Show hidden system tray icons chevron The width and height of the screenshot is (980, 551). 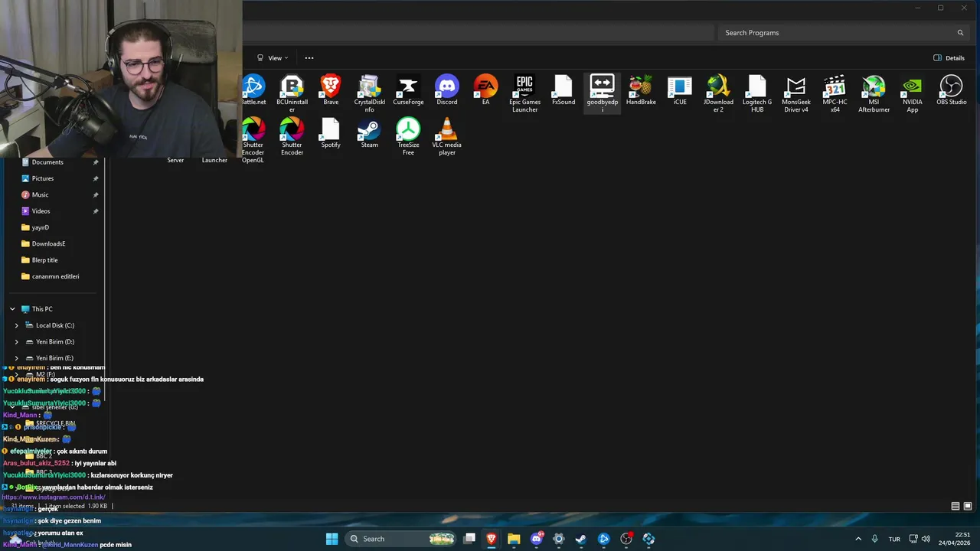pyautogui.click(x=857, y=539)
